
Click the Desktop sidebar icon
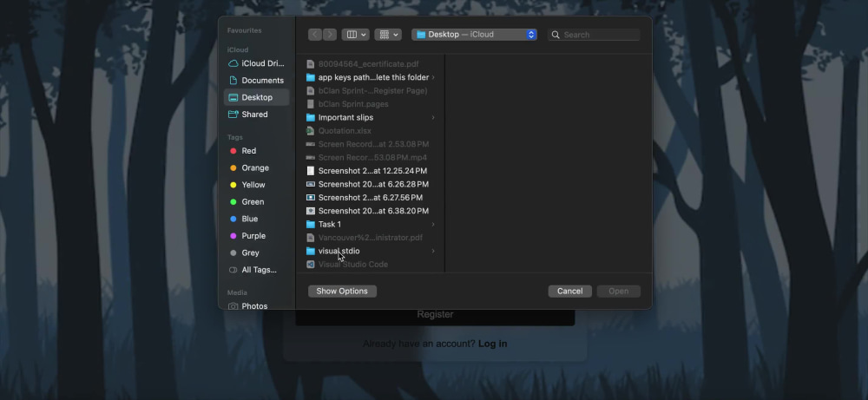pos(233,97)
